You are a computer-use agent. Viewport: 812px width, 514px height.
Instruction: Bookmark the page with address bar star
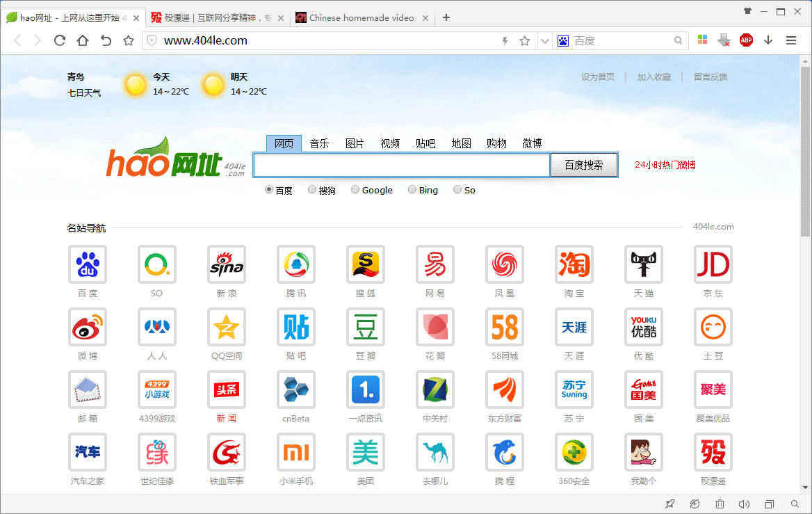[525, 41]
